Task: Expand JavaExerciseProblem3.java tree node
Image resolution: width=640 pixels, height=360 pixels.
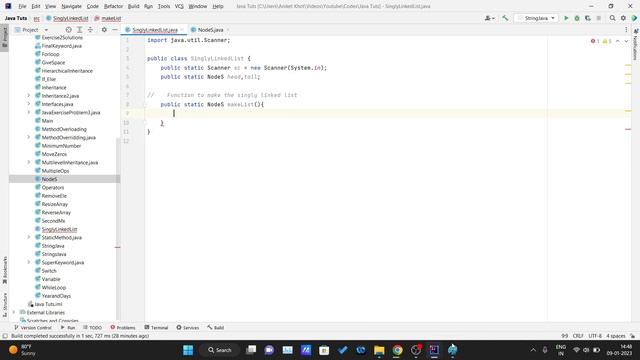Action: pos(29,112)
